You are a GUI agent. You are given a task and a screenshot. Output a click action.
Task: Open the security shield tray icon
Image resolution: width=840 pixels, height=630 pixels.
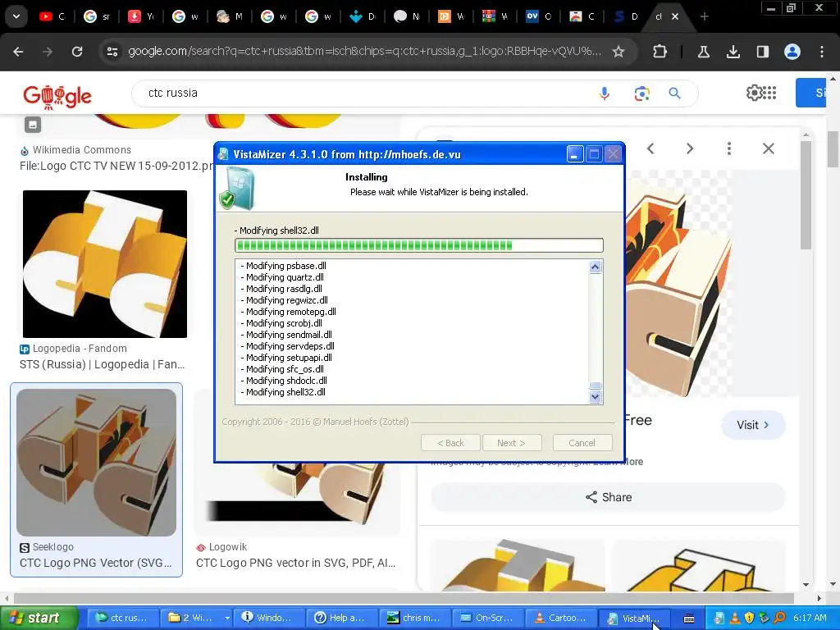750,619
